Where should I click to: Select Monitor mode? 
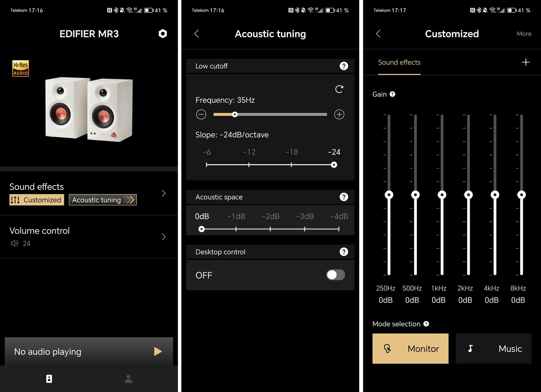(410, 348)
